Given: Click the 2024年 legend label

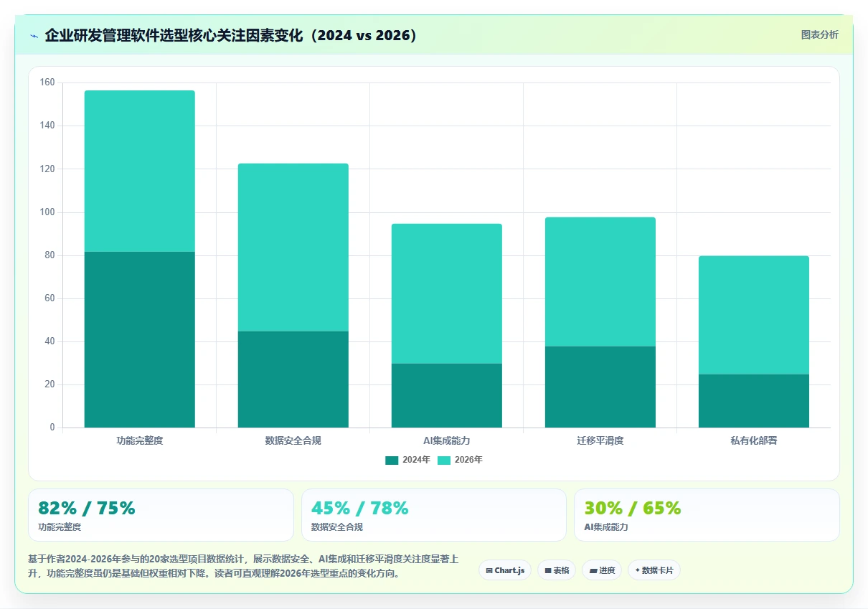Looking at the screenshot, I should tap(416, 460).
